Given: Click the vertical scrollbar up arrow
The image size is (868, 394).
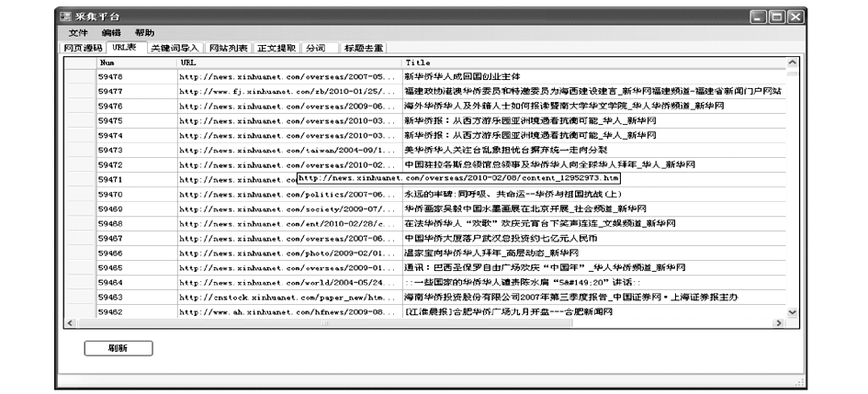Looking at the screenshot, I should tap(792, 62).
